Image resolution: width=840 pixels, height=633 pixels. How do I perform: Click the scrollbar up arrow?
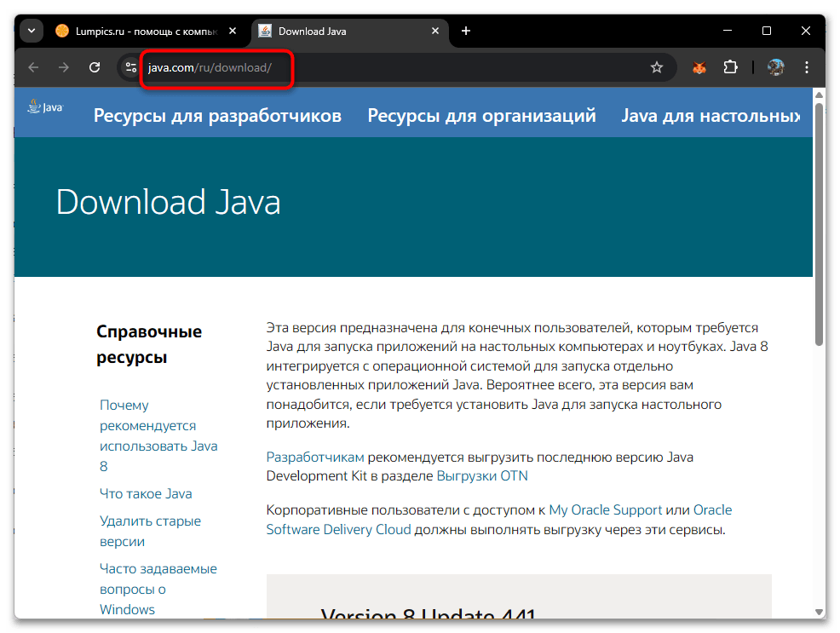[x=819, y=95]
